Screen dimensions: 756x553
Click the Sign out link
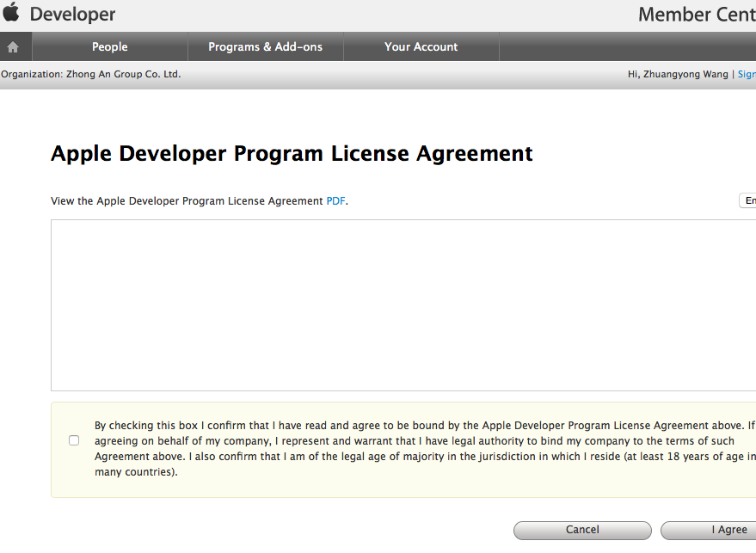[747, 74]
